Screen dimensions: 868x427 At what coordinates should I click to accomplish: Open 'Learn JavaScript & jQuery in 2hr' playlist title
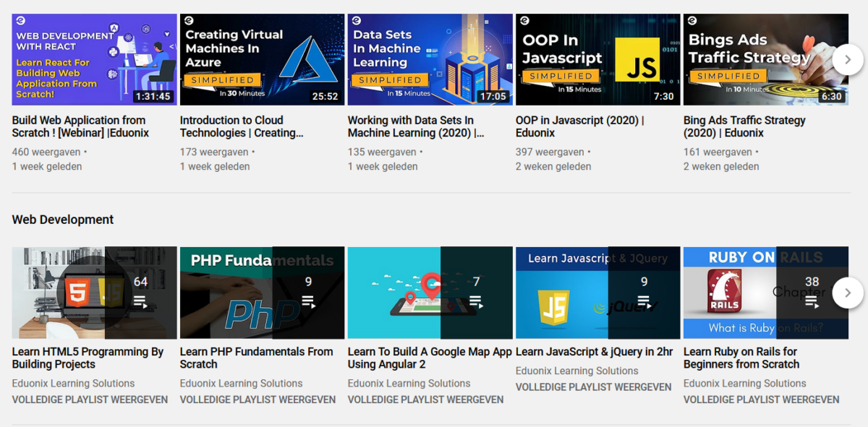click(x=595, y=352)
